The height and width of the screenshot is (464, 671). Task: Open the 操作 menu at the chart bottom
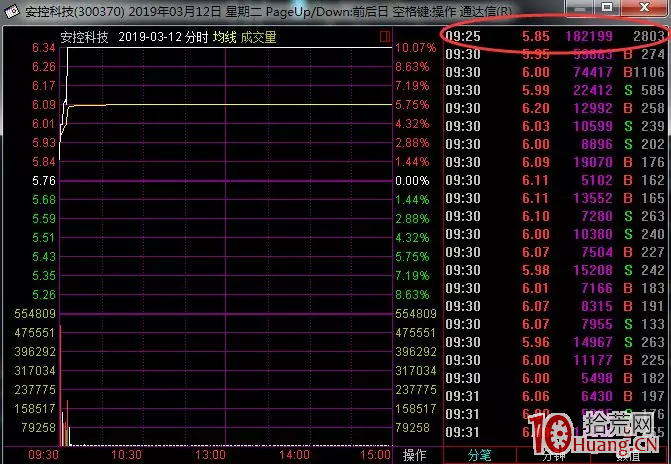[414, 455]
